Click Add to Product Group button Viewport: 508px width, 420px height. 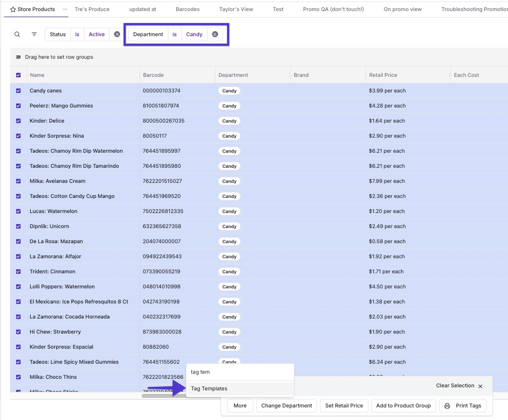tap(403, 406)
